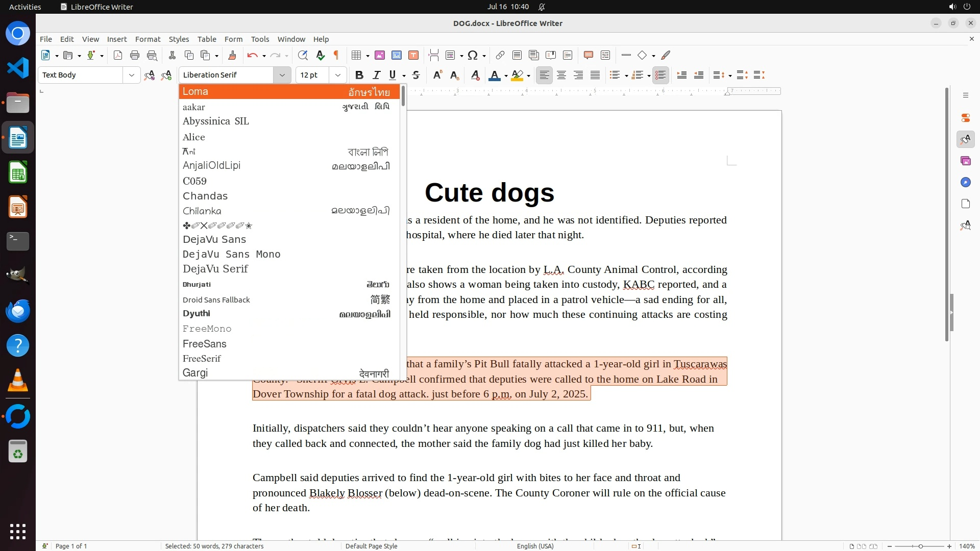Click the Clone Formatting paintbrush icon

point(232,55)
